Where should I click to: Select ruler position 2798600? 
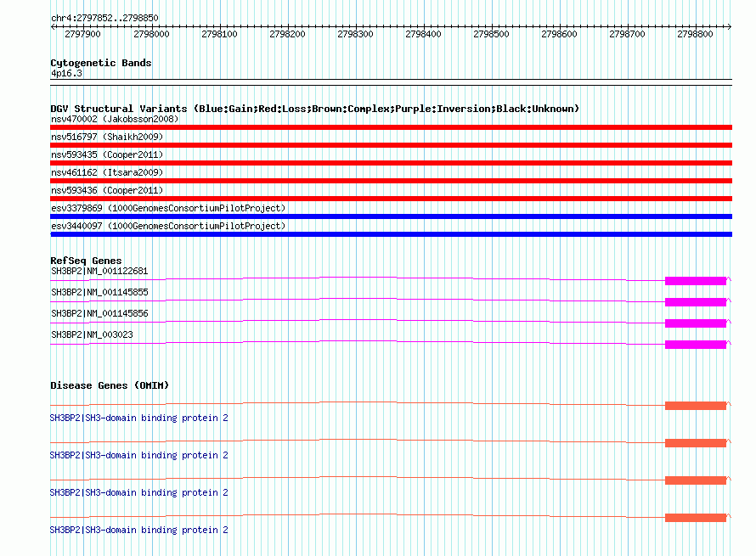coord(559,34)
